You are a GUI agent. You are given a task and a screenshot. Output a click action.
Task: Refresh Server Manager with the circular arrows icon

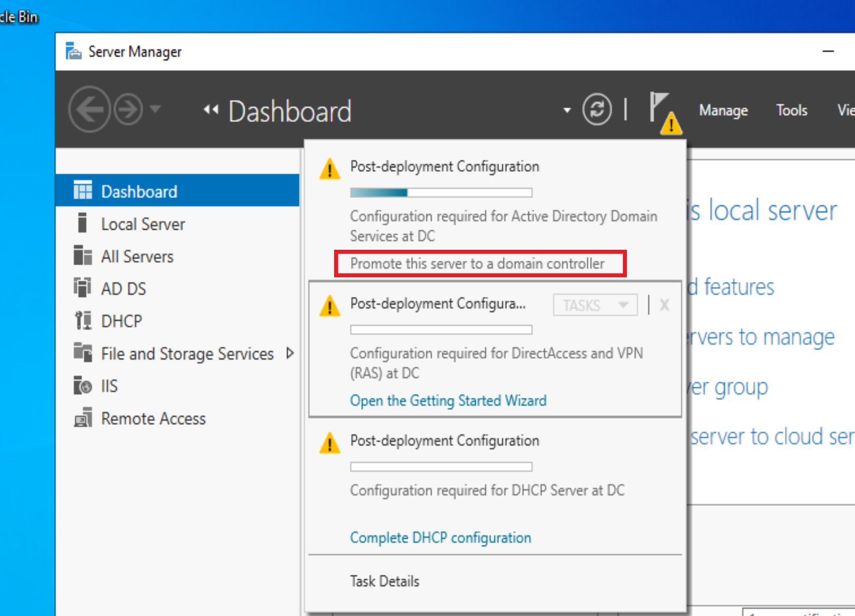click(x=597, y=109)
